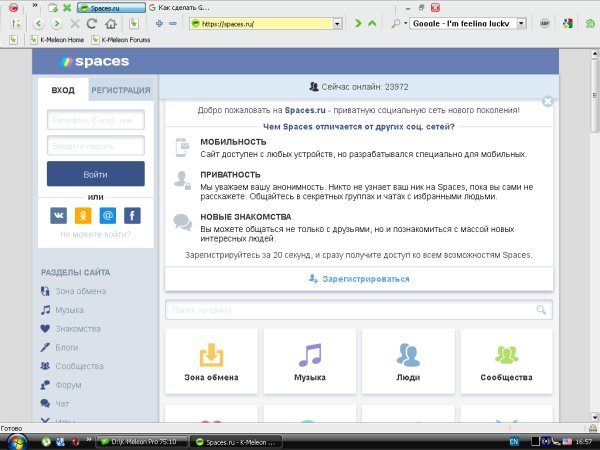Click the vertical scrollbar down arrow
600x450 pixels.
point(595,417)
